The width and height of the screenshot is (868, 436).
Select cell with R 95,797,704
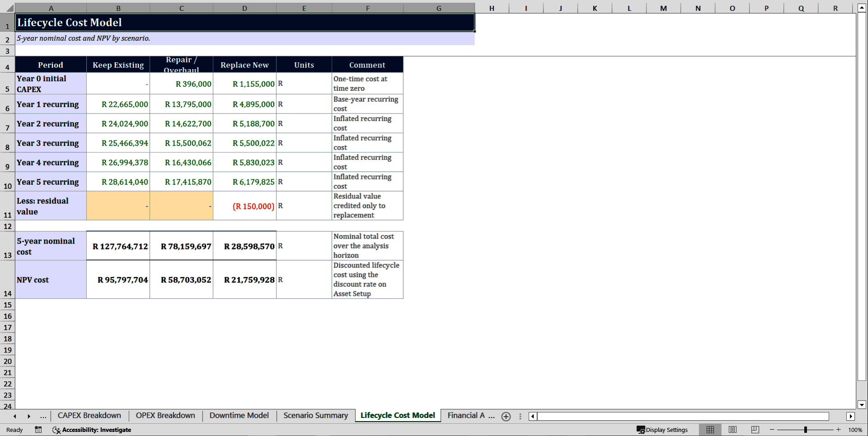tap(118, 280)
